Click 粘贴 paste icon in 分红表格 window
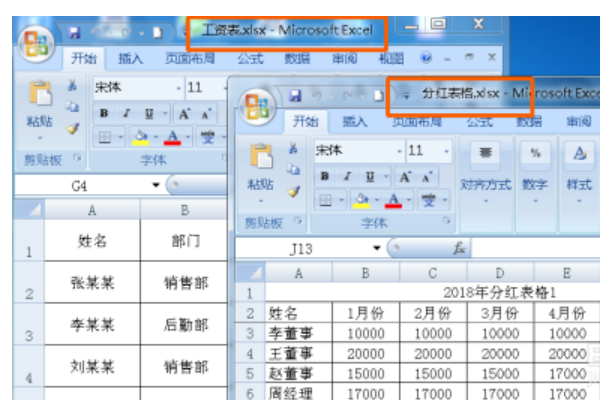The height and width of the screenshot is (400, 600). tap(261, 156)
